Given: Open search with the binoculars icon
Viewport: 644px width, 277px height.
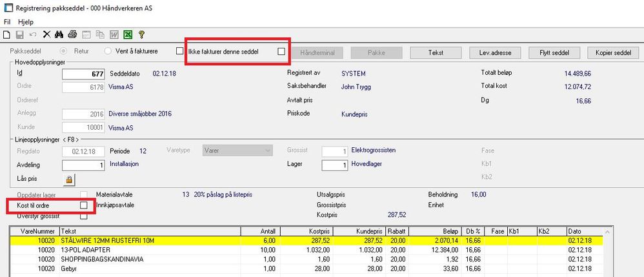Looking at the screenshot, I should pos(59,34).
